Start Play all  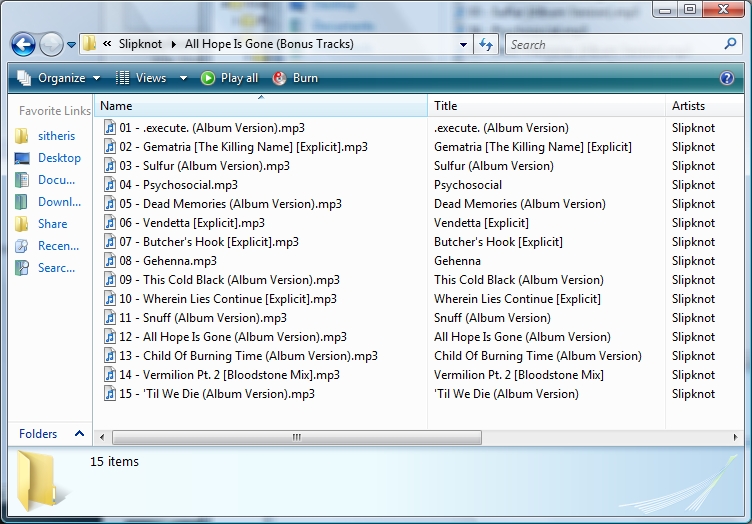(229, 78)
